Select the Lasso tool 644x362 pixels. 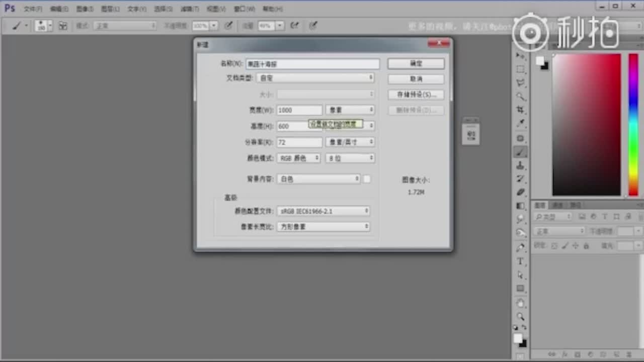pos(521,82)
